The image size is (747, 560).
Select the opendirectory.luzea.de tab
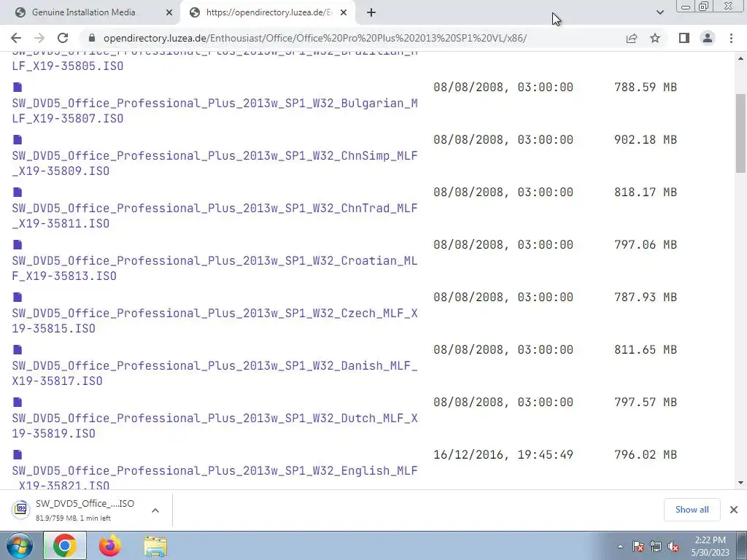(268, 12)
